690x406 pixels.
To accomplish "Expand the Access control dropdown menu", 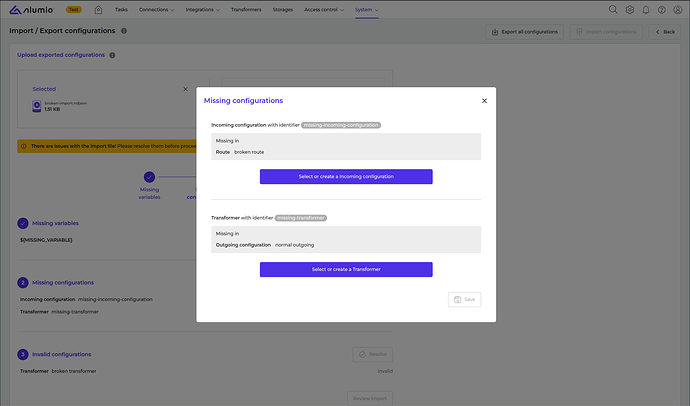I will click(325, 9).
